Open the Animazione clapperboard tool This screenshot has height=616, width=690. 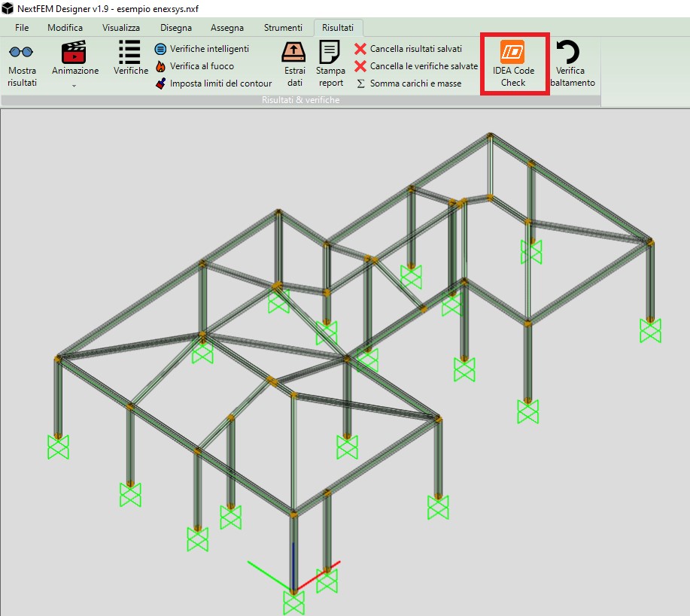74,52
